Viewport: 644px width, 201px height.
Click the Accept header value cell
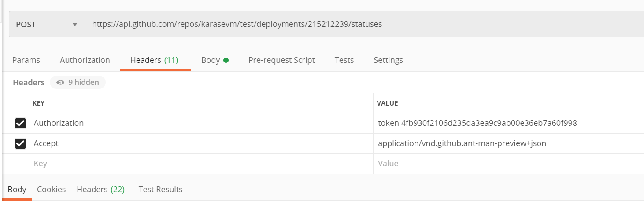(x=462, y=143)
